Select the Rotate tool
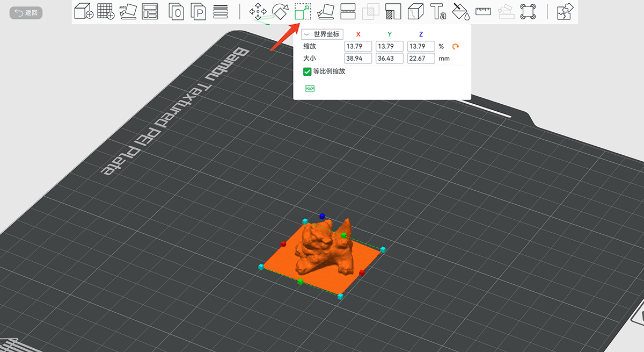The width and height of the screenshot is (644, 352). pyautogui.click(x=281, y=12)
